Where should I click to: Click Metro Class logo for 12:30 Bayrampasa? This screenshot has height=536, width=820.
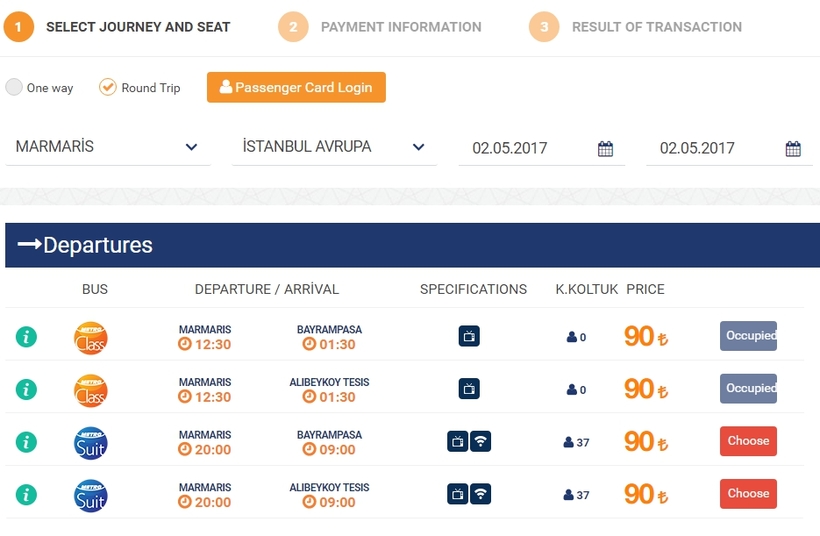[x=90, y=338]
